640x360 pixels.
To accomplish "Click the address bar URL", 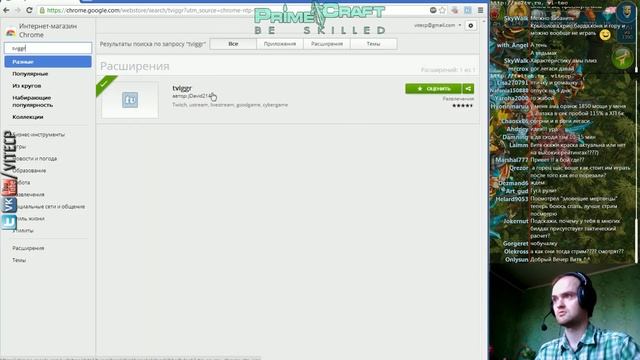I will (149, 10).
